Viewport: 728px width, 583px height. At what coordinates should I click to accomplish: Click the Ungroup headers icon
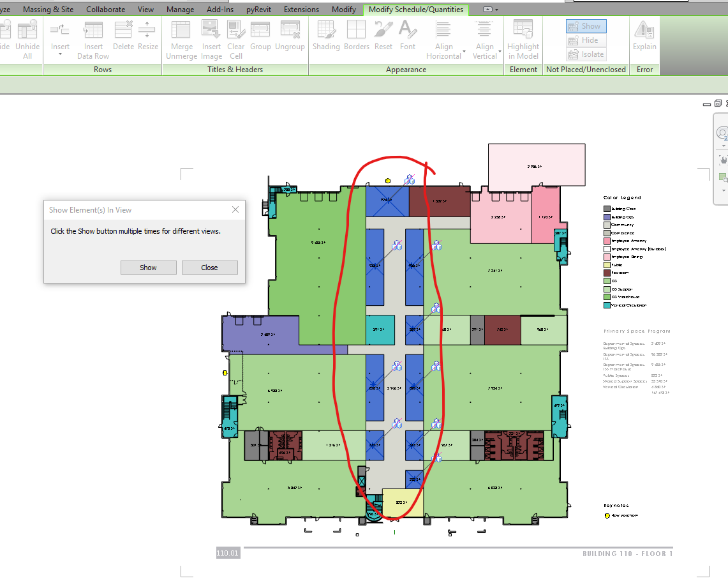tap(290, 30)
